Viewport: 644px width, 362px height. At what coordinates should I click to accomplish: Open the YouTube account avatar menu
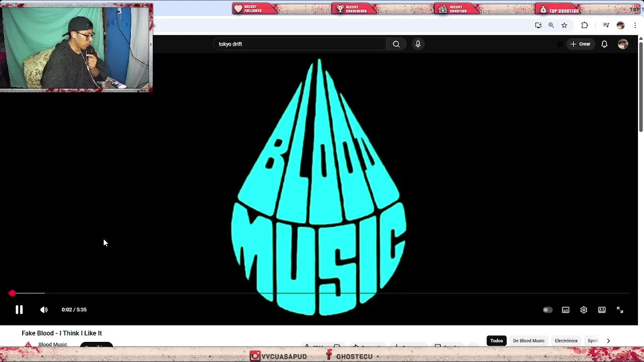point(623,44)
